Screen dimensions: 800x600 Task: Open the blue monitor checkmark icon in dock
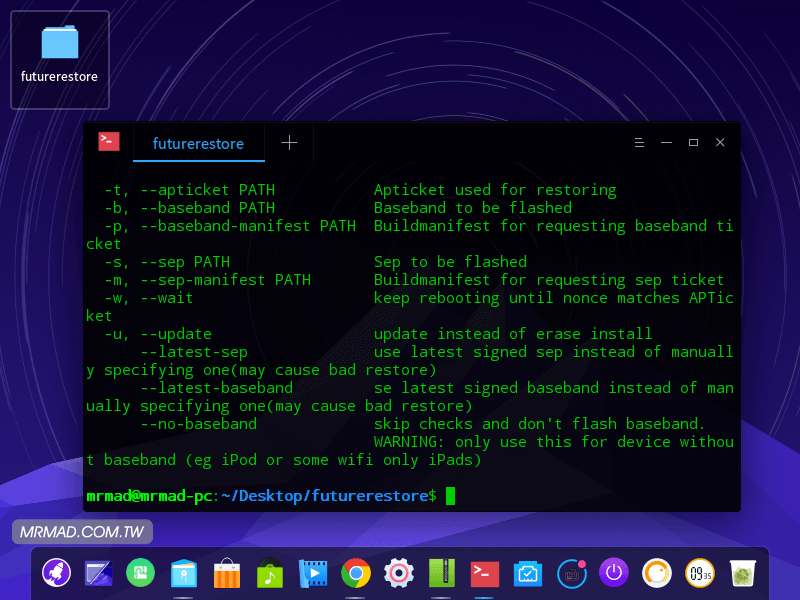[x=527, y=573]
